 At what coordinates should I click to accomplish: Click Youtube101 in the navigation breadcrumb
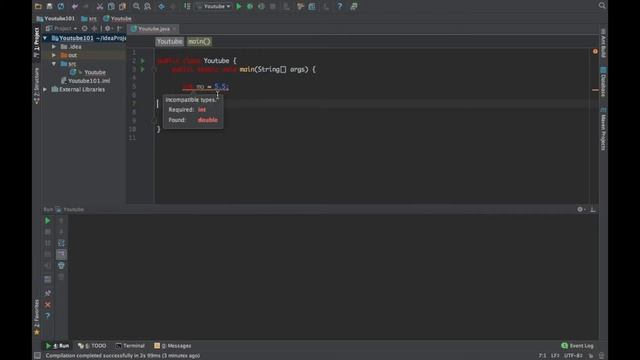[x=56, y=18]
